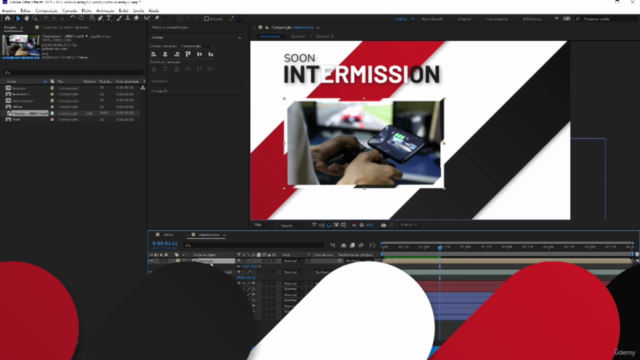Expand the workspace overflow chevrons
640x360 pixels.
556,19
